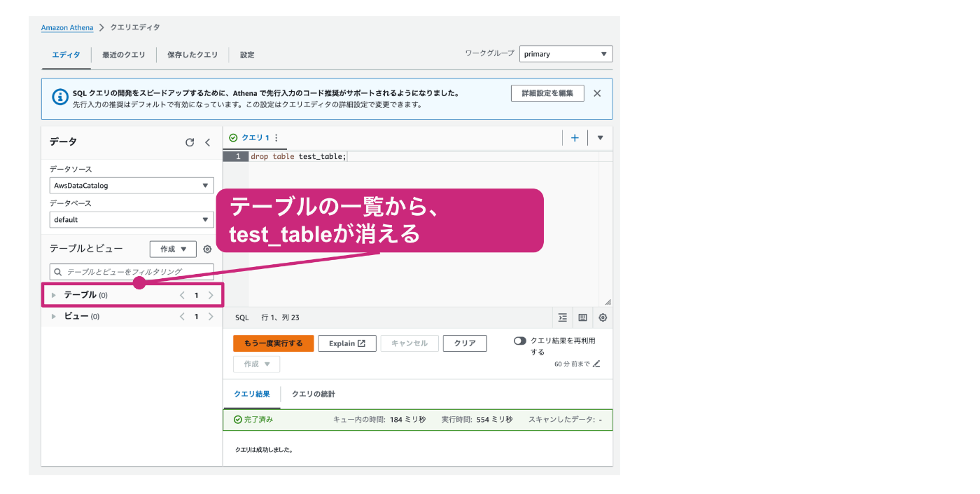Image resolution: width=980 pixels, height=494 pixels.
Task: Click the line number 1 gutter
Action: click(x=235, y=156)
